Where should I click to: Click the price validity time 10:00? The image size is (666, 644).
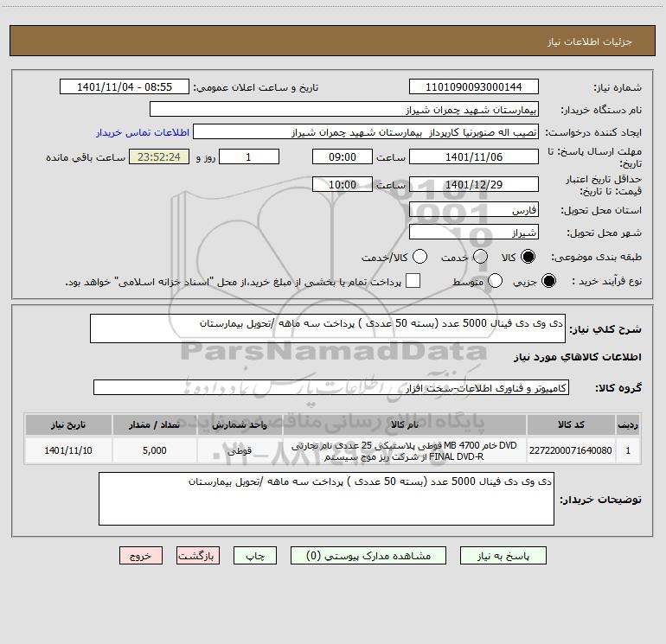343,184
